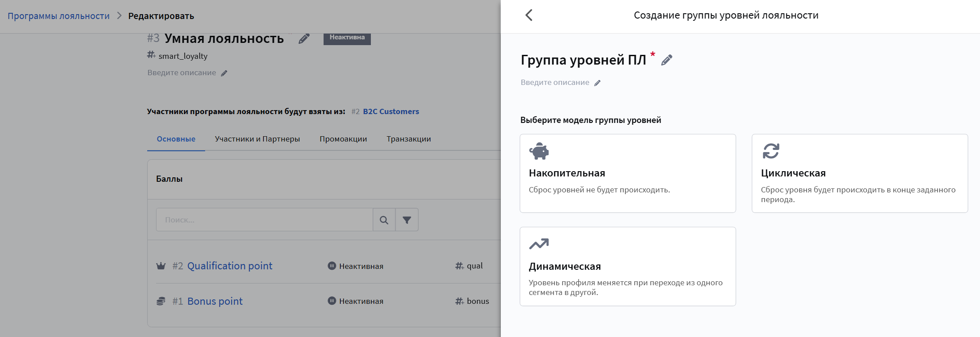This screenshot has height=337, width=980.
Task: Click the search magnifier button in Баллы
Action: point(384,220)
